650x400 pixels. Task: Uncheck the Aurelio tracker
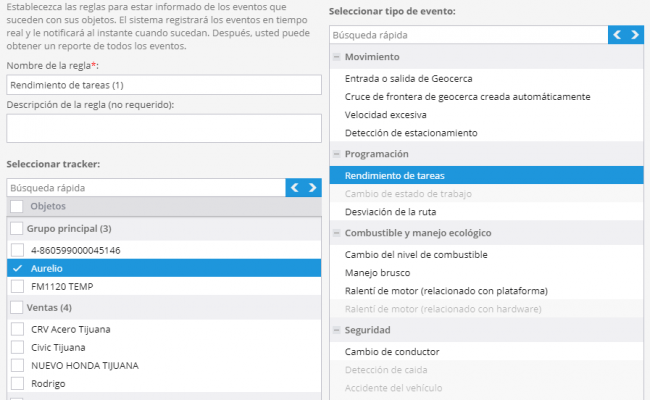[x=17, y=268]
